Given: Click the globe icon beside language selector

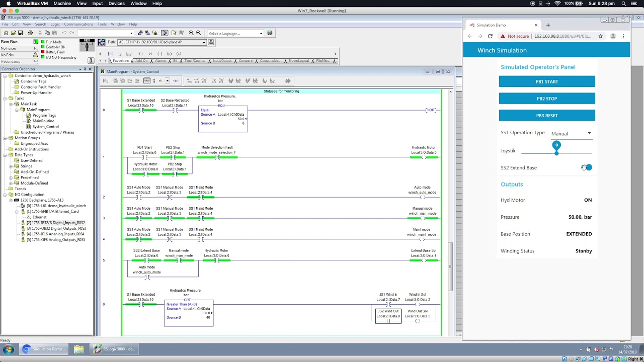Looking at the screenshot, I should point(270,33).
